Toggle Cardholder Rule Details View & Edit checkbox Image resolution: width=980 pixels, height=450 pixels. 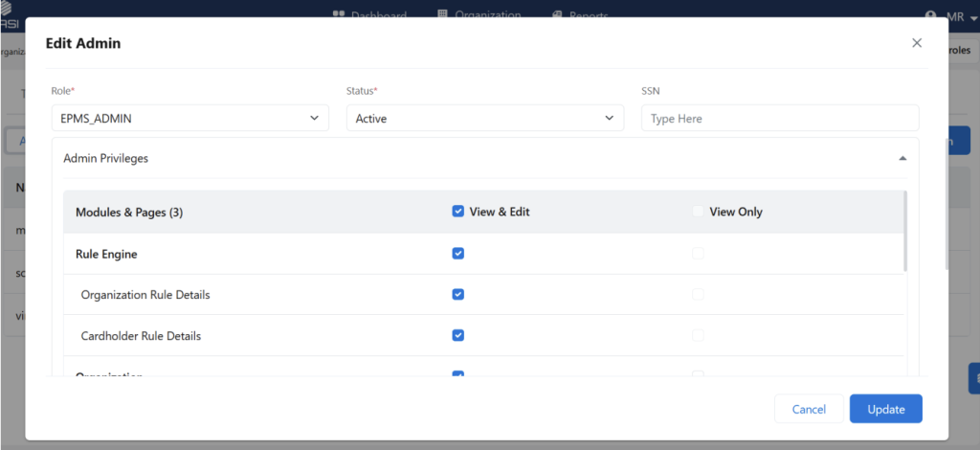457,336
